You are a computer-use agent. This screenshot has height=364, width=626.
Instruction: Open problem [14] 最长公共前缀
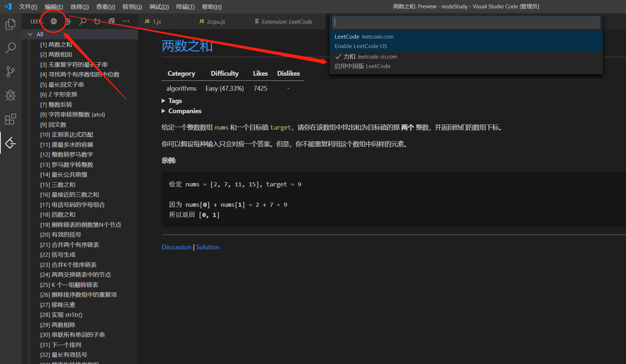[64, 175]
